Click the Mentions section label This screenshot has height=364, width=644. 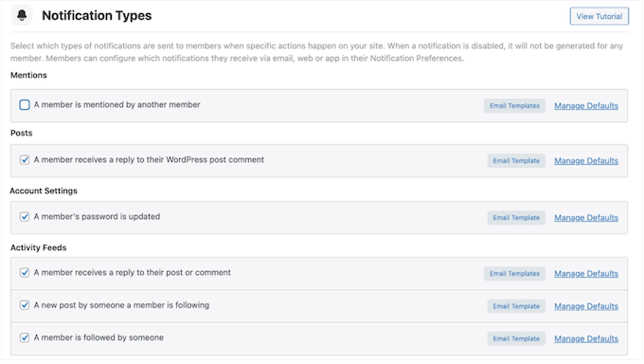click(28, 75)
